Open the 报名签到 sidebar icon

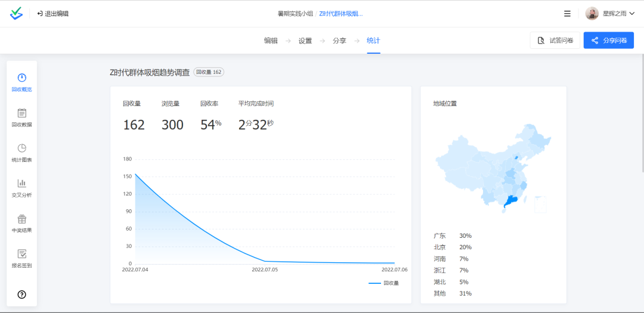[21, 254]
